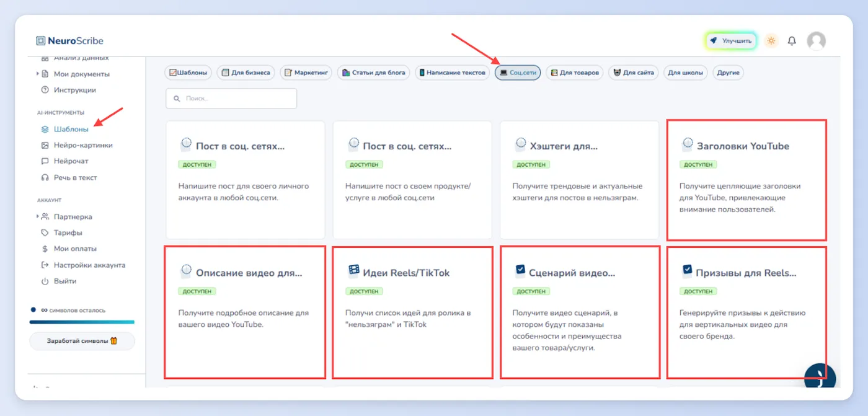
Task: Click the checkmark icon on Сценарий видео card
Action: [x=521, y=270]
